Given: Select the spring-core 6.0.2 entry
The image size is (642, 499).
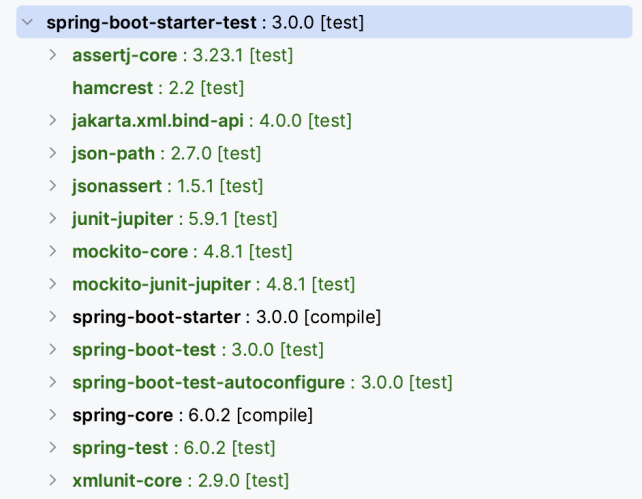Looking at the screenshot, I should (192, 415).
